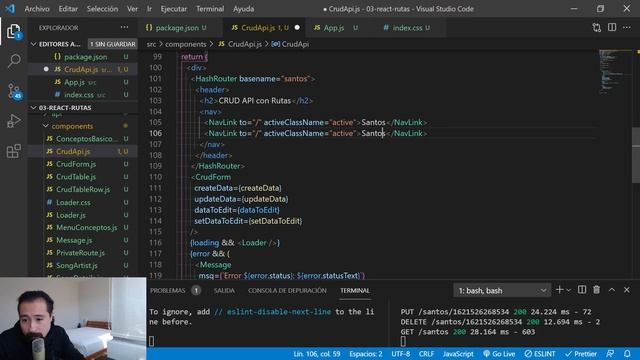Screen dimensions: 640x360
Task: Create a new terminal with plus icon
Action: pyautogui.click(x=559, y=290)
